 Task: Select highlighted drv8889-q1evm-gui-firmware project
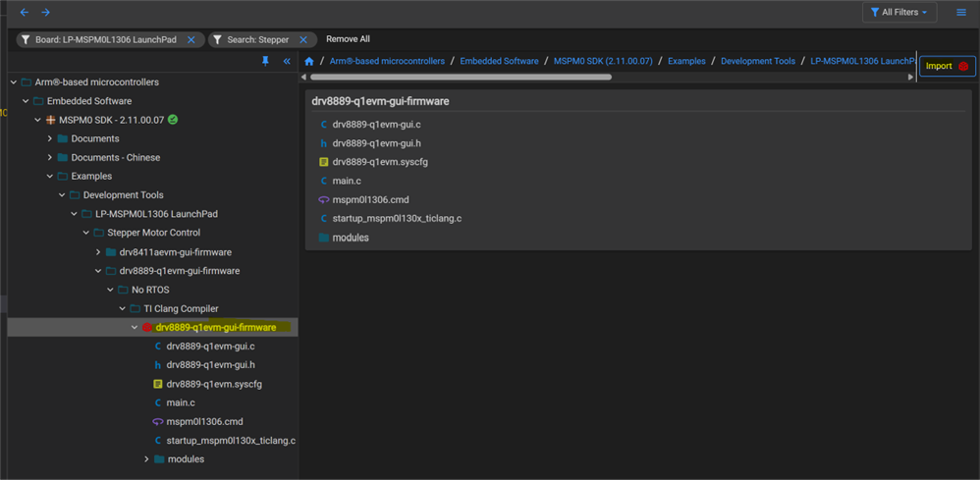[x=216, y=328]
